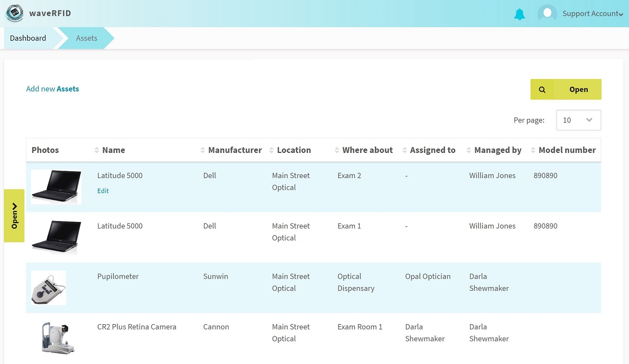
Task: Click the waveRFID logo icon
Action: point(15,13)
